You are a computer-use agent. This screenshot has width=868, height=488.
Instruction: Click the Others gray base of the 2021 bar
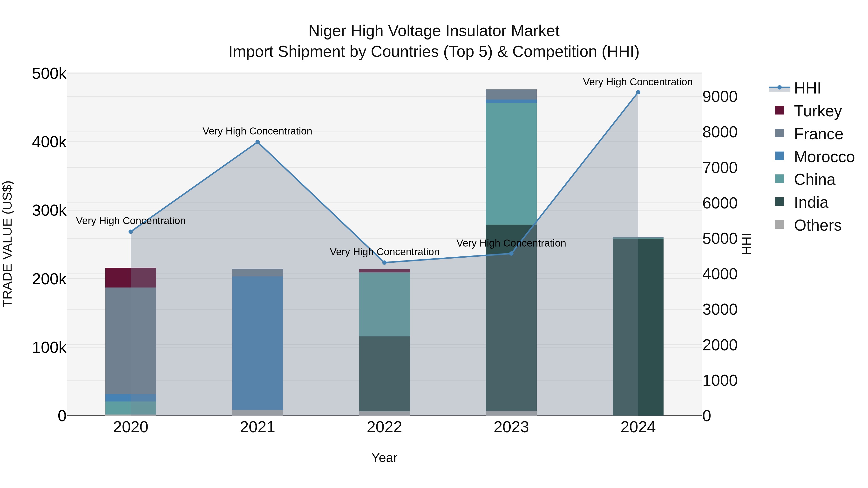tap(258, 413)
